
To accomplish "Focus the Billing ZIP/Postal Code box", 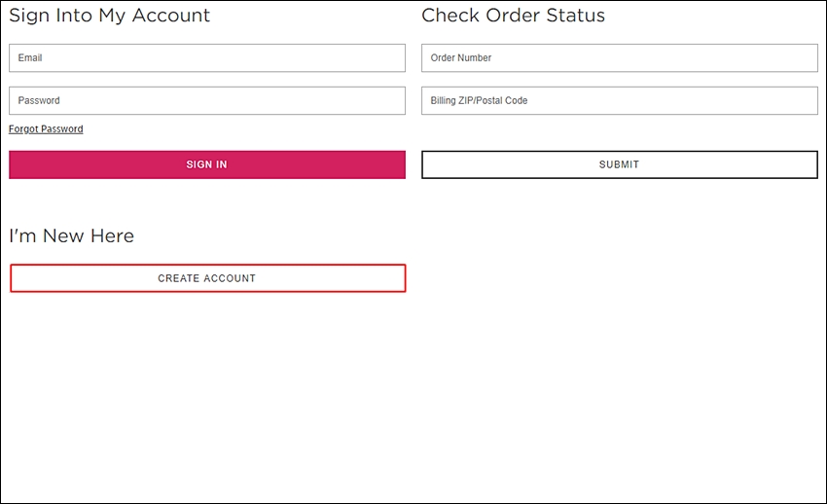I will (619, 100).
